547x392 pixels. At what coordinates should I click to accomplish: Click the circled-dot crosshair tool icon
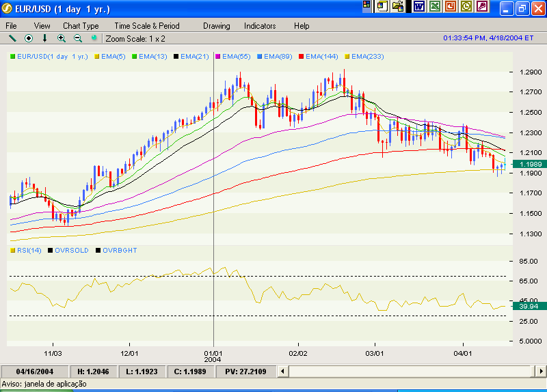coord(29,38)
